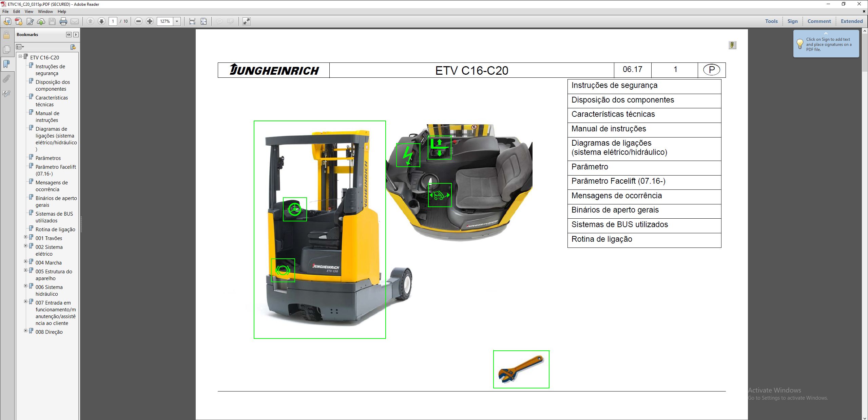Click the paperclip attachment annotation on the page
The image size is (868, 420).
click(x=732, y=45)
